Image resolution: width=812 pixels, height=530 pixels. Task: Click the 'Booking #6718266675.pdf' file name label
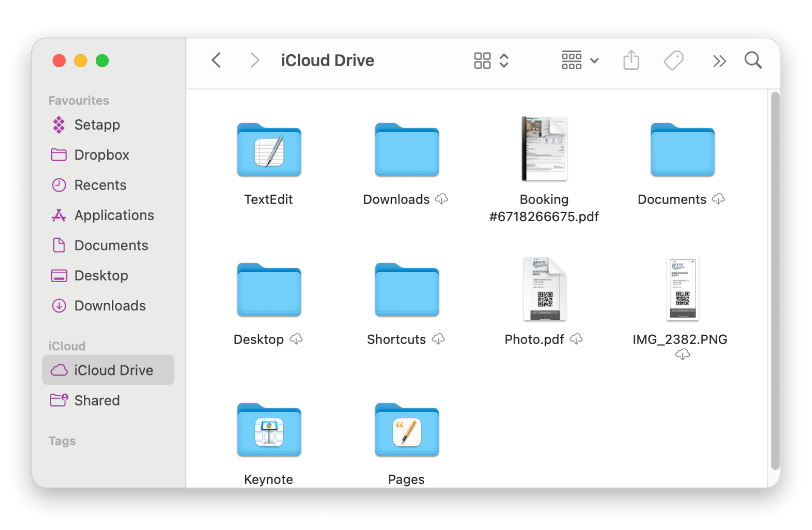tap(544, 208)
